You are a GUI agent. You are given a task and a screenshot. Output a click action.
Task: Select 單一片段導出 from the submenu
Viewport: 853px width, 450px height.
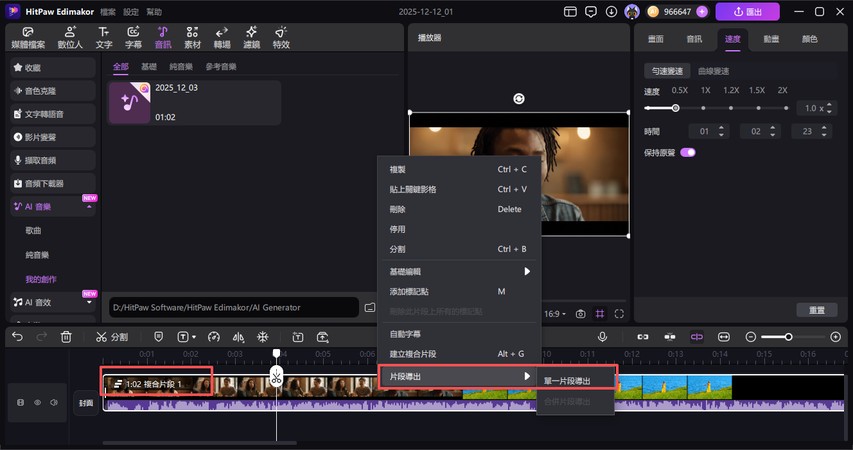(x=566, y=380)
